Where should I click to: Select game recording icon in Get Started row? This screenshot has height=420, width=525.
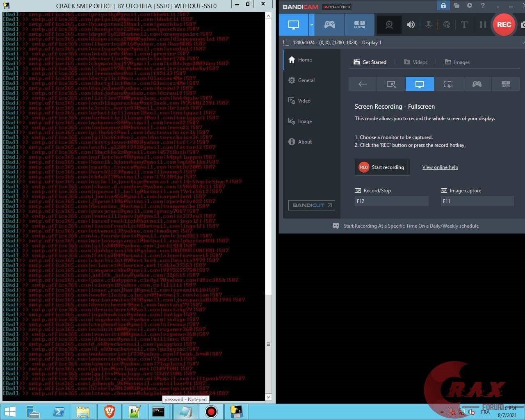coord(477,84)
